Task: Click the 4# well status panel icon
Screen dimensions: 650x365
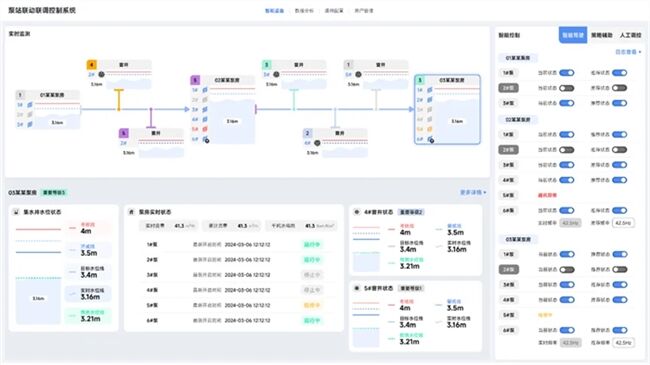Action: 357,212
